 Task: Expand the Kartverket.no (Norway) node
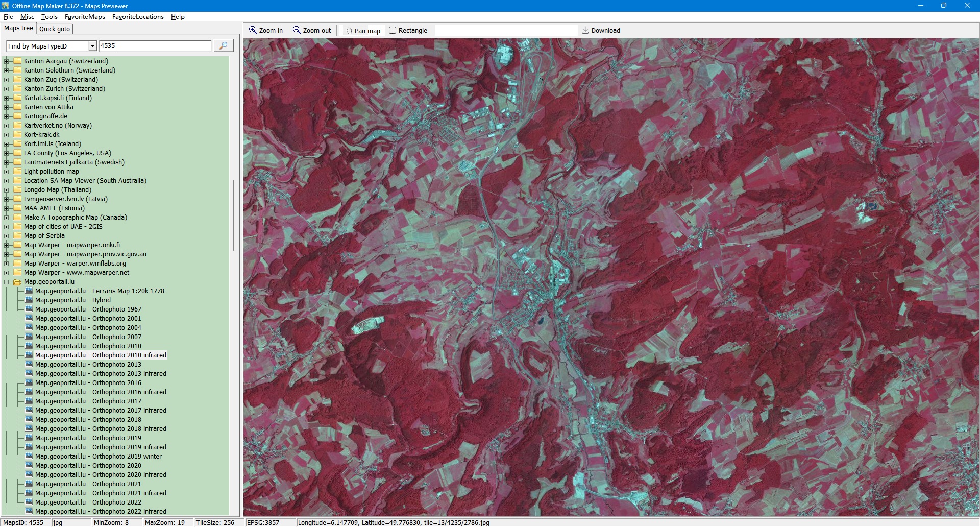click(x=7, y=126)
